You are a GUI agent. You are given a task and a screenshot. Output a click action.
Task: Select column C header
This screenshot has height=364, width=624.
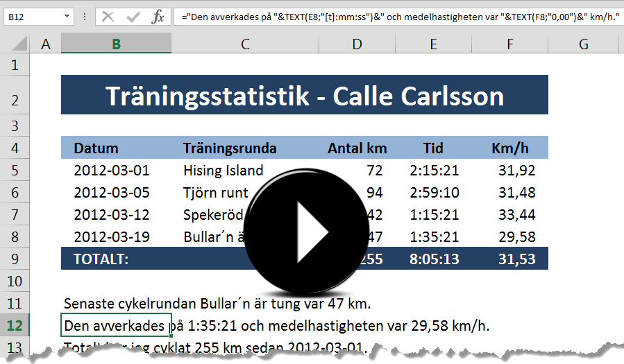[x=245, y=44]
